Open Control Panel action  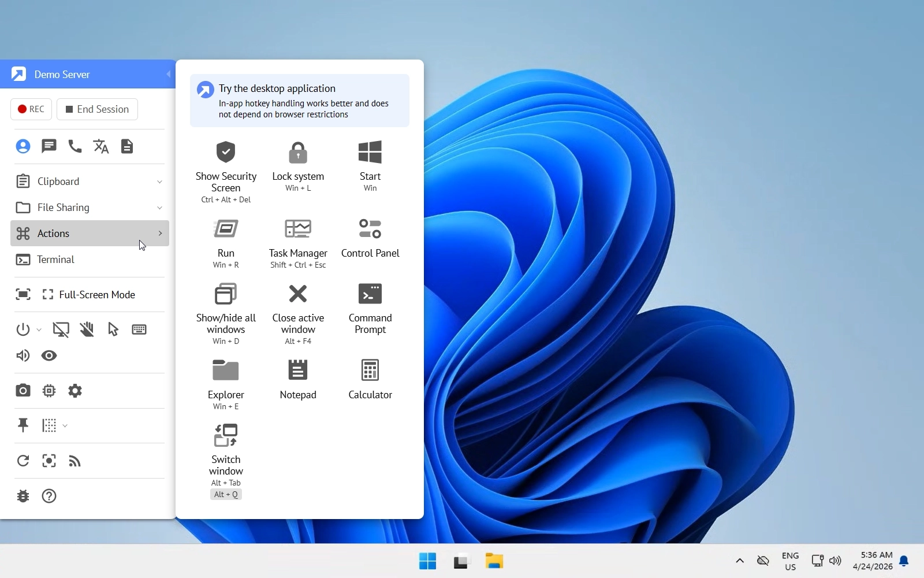pyautogui.click(x=370, y=238)
